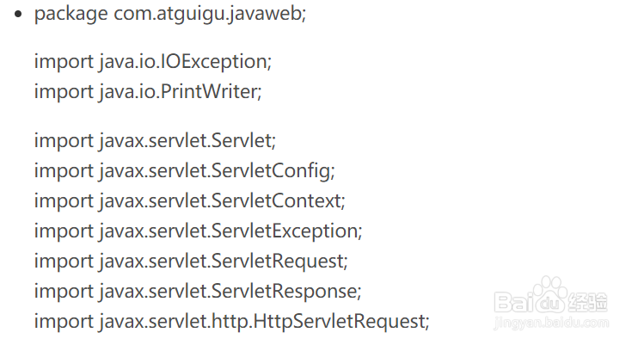This screenshot has width=644, height=345.
Task: Click the ServletException import line
Action: pos(198,231)
